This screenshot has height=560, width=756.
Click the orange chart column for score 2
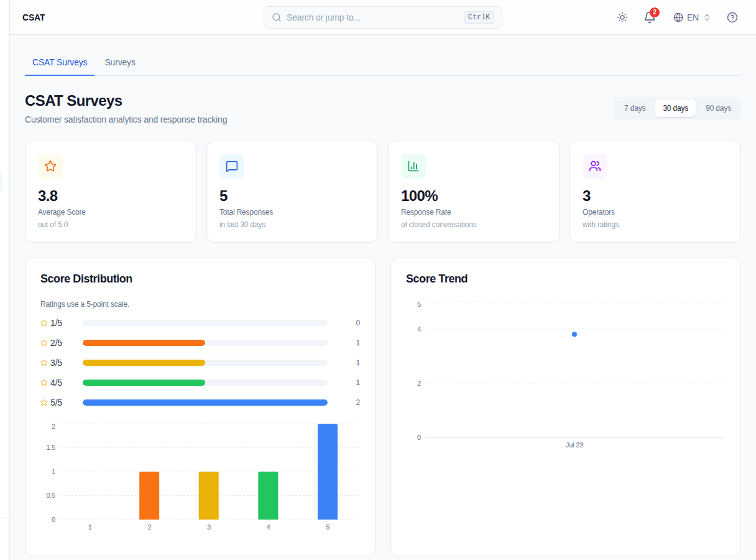point(149,495)
